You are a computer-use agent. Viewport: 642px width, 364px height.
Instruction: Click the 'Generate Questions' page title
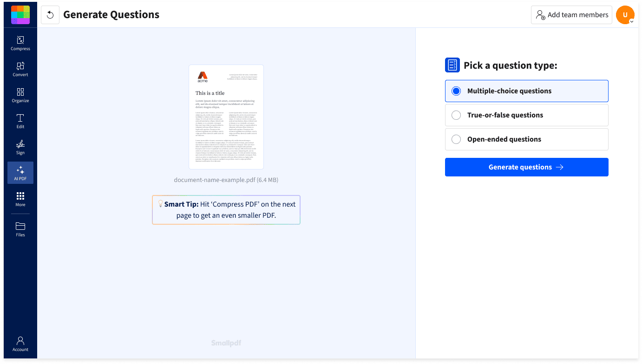coord(111,15)
